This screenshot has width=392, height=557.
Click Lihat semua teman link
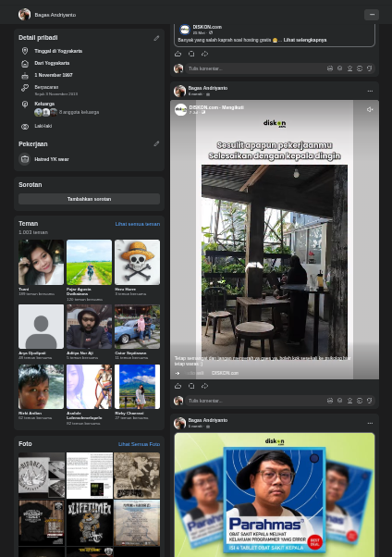pyautogui.click(x=138, y=224)
